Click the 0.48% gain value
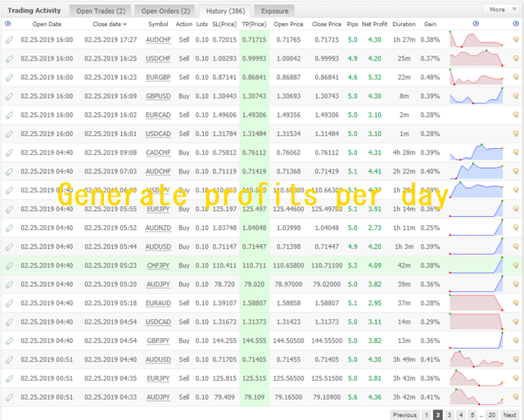 (430, 77)
